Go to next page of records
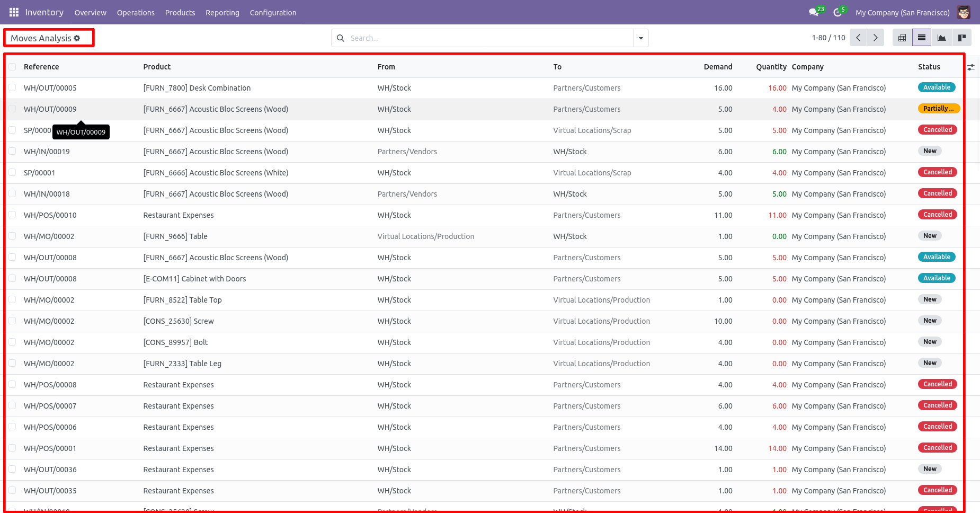Image resolution: width=980 pixels, height=513 pixels. pyautogui.click(x=875, y=38)
